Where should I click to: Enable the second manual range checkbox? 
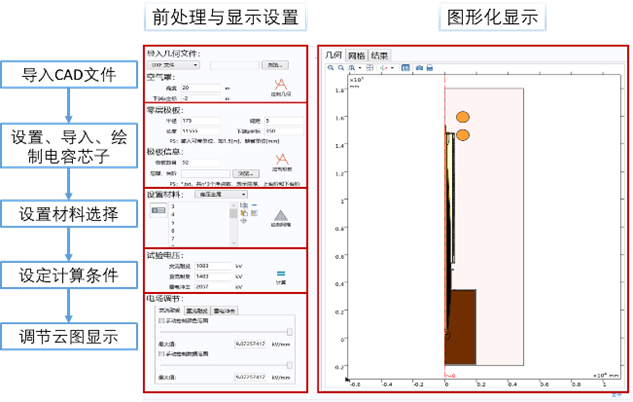(161, 353)
